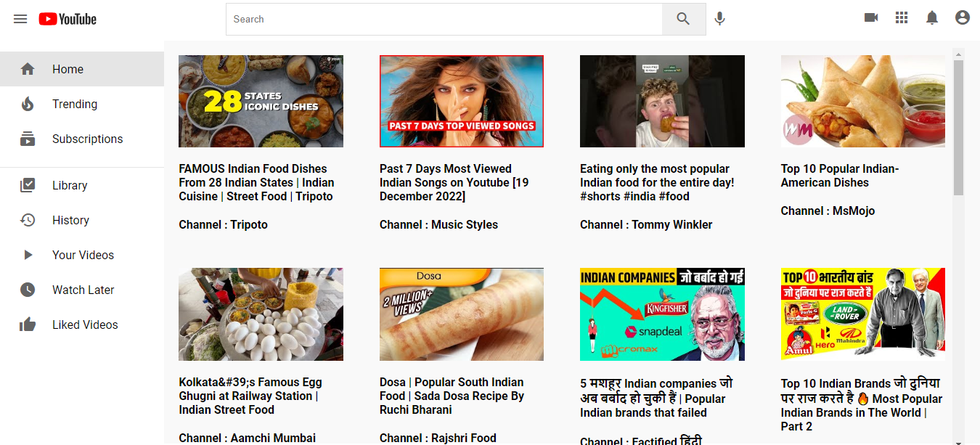Viewport: 980px width, 445px height.
Task: Open title FAMOUS Indian Food Dishes From 28 States
Action: [257, 182]
